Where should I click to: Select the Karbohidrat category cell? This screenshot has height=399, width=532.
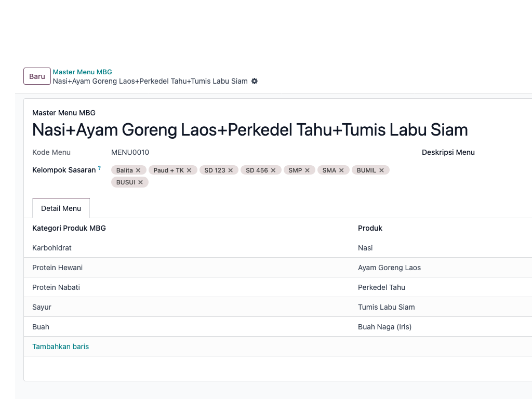52,248
